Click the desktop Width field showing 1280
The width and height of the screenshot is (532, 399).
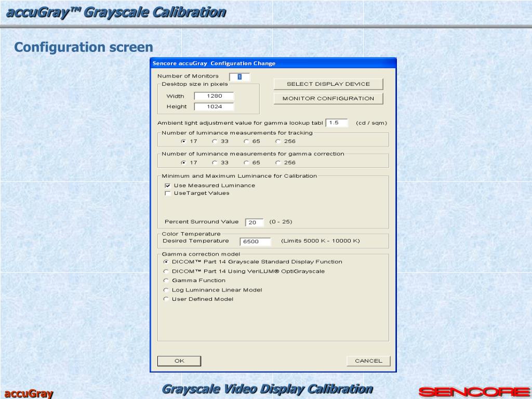[214, 96]
